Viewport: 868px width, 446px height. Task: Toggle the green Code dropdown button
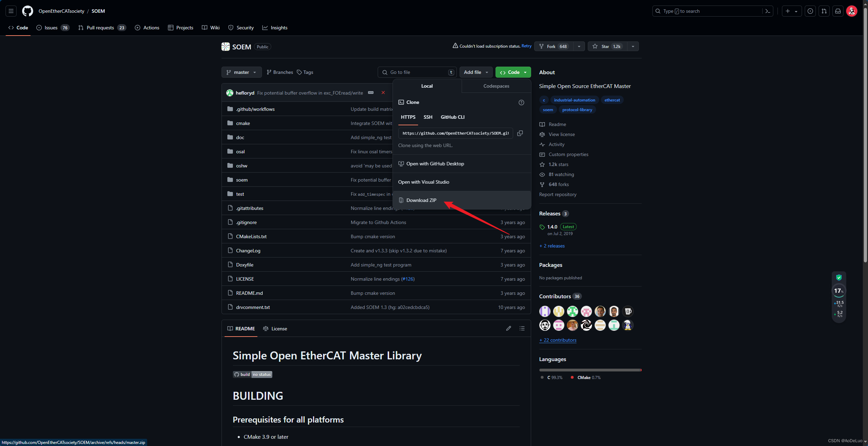513,72
